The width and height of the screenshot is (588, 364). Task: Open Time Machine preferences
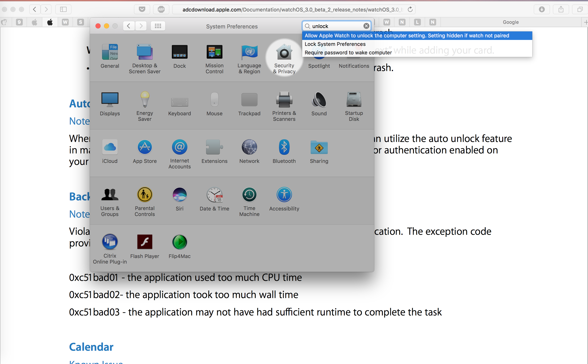point(249,202)
